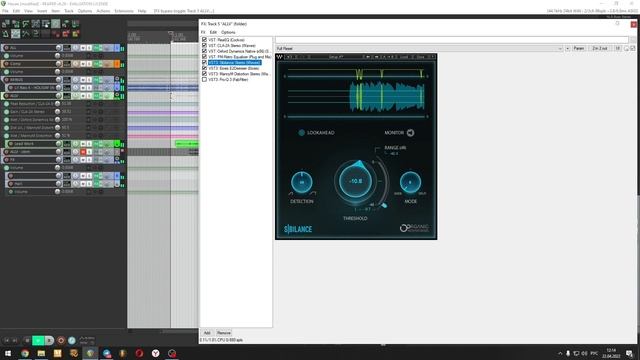Image resolution: width=640 pixels, height=360 pixels.
Task: Select ReaEQ (Cockos) in the FX list
Action: (x=227, y=40)
